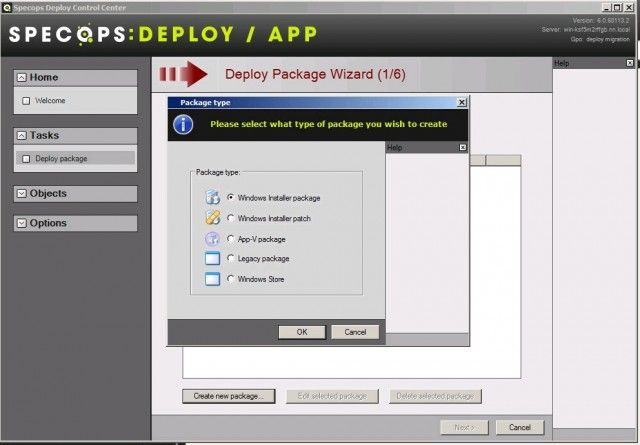Click the Legacy package window icon
The height and width of the screenshot is (445, 640).
pyautogui.click(x=212, y=258)
